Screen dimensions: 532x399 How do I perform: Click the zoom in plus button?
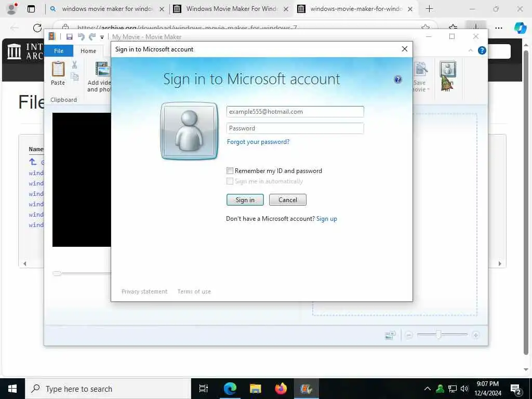(x=475, y=335)
